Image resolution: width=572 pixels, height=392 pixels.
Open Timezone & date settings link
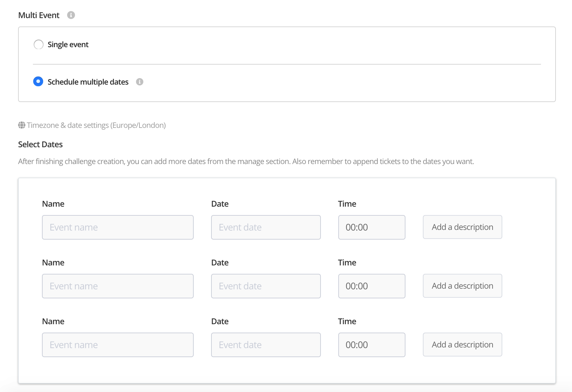coord(96,125)
